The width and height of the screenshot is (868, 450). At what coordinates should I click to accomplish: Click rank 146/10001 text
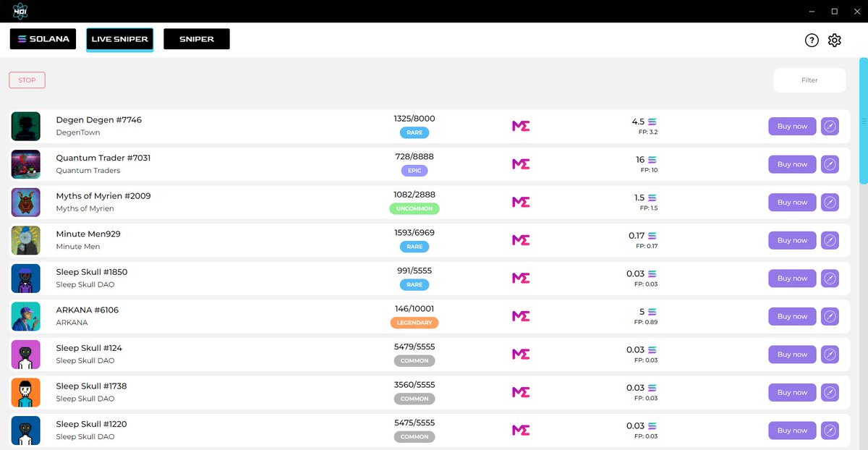click(x=414, y=309)
